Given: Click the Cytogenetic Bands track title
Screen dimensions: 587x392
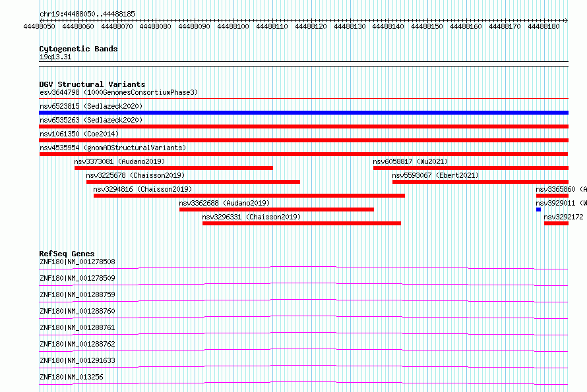Looking at the screenshot, I should click(x=78, y=49).
